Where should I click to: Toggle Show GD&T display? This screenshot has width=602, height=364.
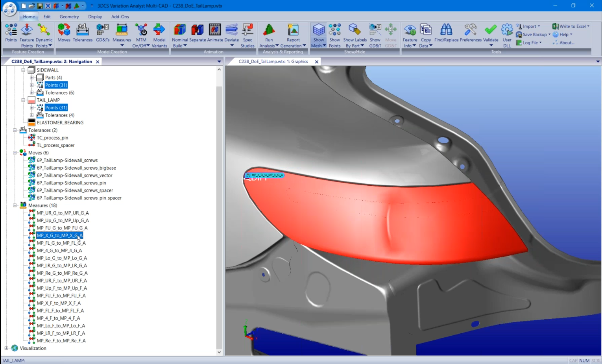tap(375, 34)
